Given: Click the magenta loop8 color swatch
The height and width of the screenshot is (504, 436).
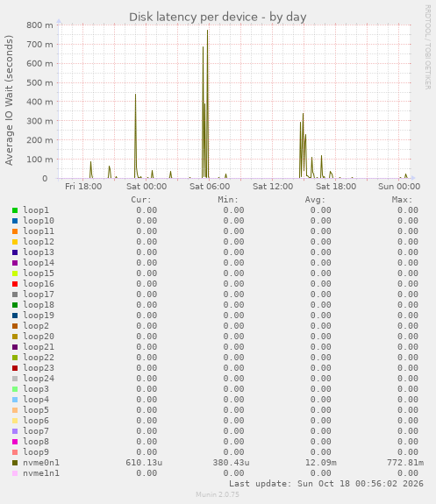Looking at the screenshot, I should 15,442.
